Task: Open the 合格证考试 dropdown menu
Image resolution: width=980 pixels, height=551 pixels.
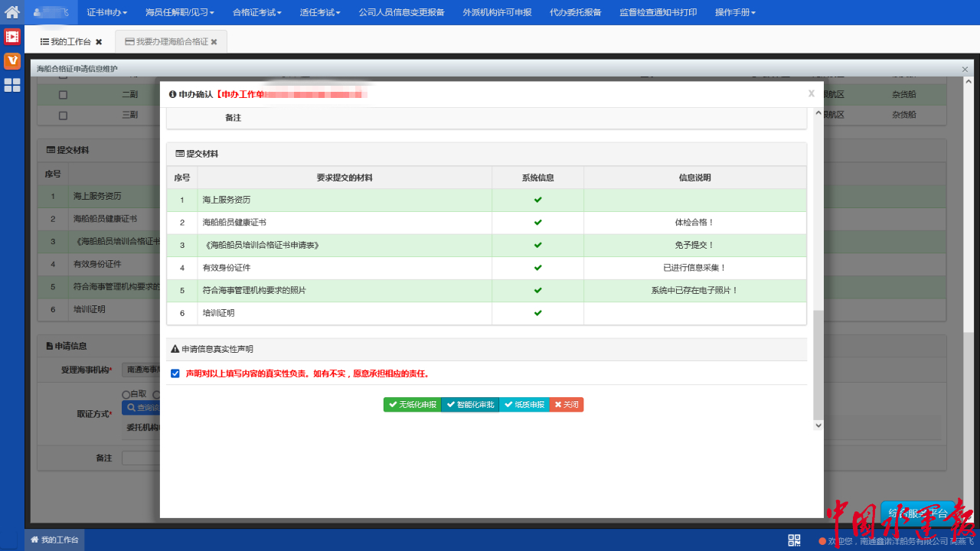Action: point(257,12)
